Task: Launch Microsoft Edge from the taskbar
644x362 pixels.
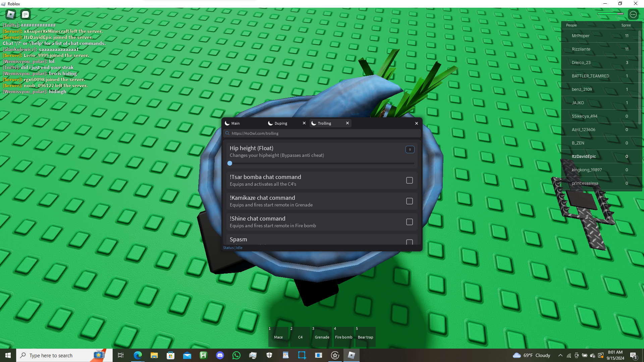Action: point(138,355)
